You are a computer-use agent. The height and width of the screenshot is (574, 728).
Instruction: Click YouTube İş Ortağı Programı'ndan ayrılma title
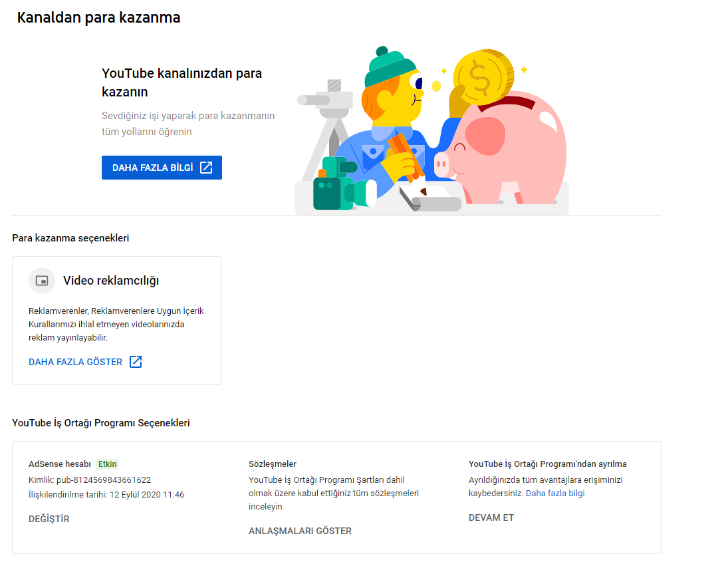tap(548, 464)
